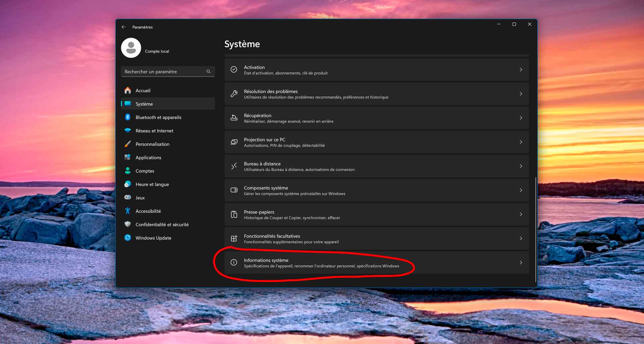Image resolution: width=644 pixels, height=344 pixels.
Task: Click the chevron on the Récupération row
Action: click(x=521, y=118)
